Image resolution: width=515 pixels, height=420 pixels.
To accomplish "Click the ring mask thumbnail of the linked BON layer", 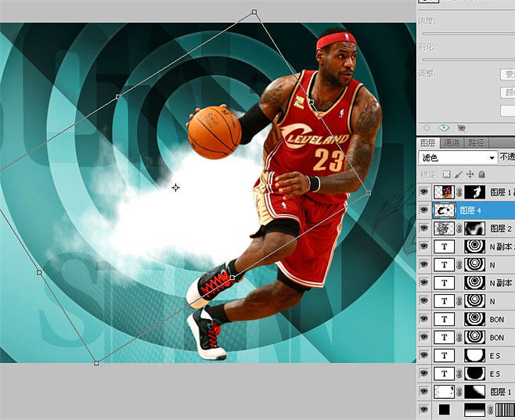I will coord(474,337).
